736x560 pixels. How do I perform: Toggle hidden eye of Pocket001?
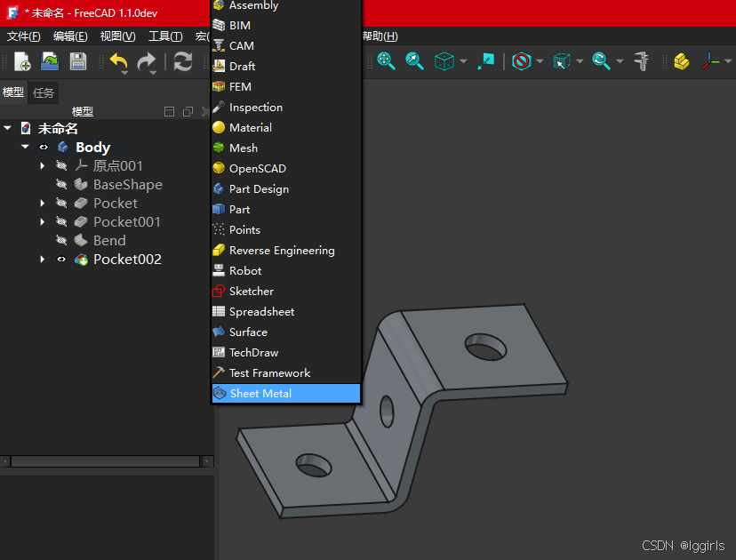[61, 221]
